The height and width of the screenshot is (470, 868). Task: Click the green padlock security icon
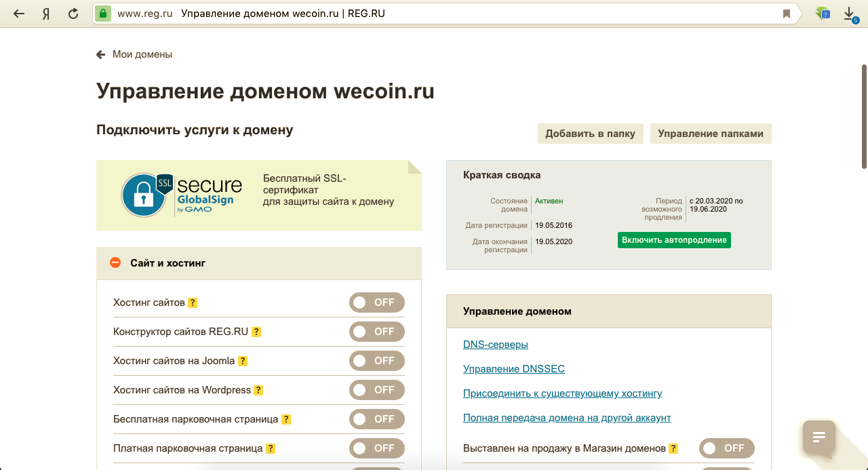102,14
